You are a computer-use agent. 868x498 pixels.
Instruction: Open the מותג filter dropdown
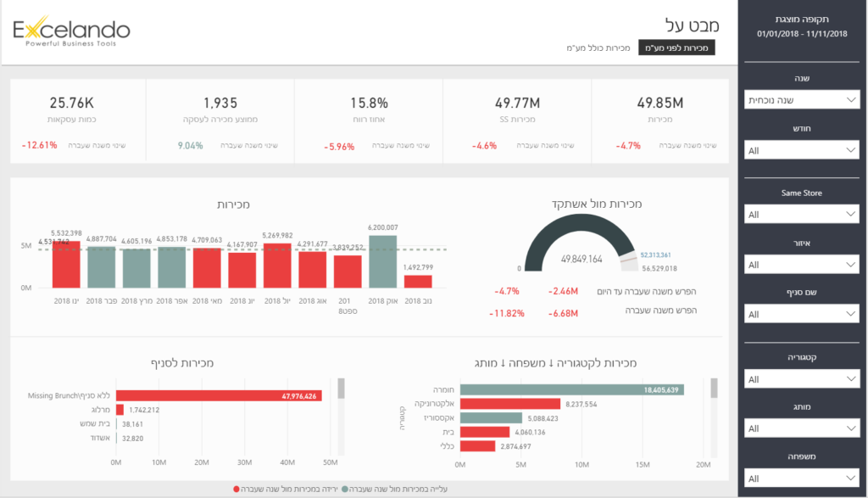coord(803,429)
